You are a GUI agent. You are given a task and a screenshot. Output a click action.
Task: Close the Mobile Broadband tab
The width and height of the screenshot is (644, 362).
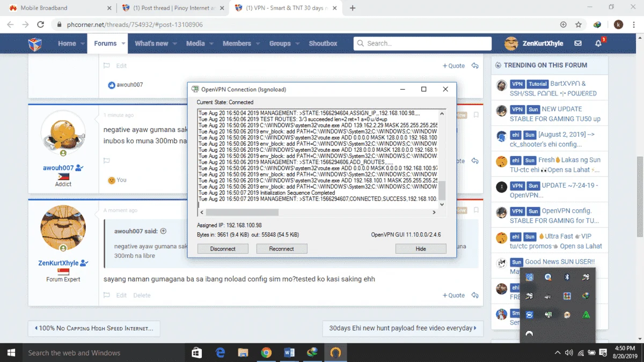click(x=109, y=8)
